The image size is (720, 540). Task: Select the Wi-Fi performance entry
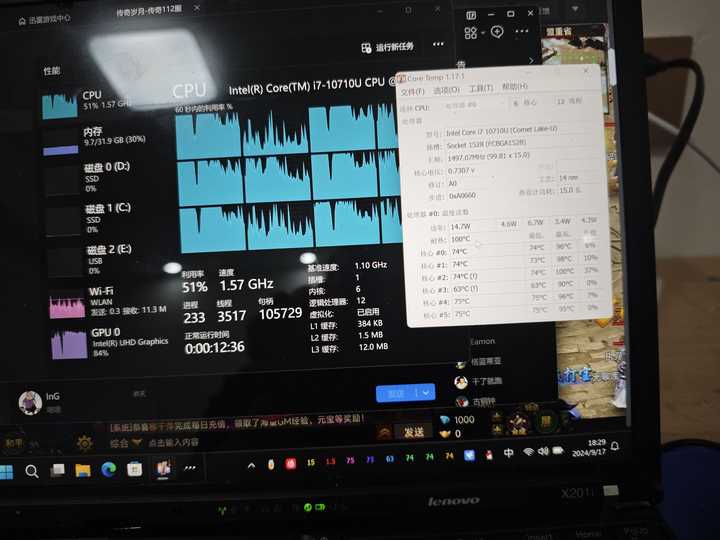coord(108,302)
